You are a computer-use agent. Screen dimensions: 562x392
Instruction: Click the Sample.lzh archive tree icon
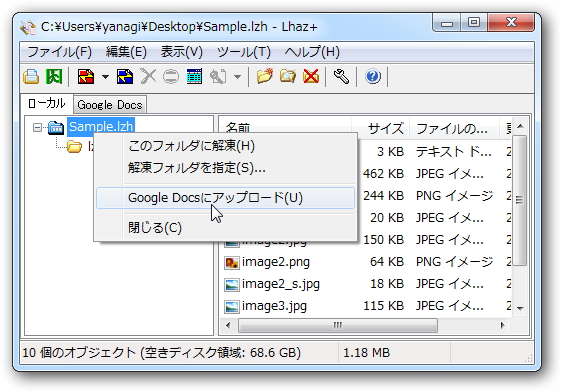click(56, 127)
